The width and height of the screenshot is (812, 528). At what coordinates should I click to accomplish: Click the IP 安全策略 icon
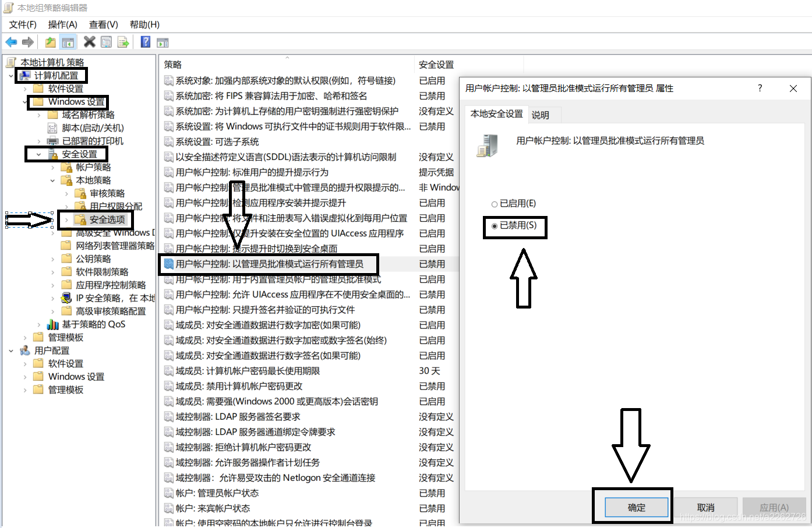pos(66,298)
